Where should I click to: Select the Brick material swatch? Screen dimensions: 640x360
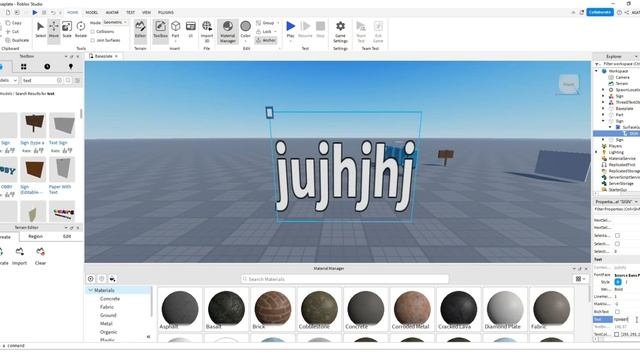point(273,309)
